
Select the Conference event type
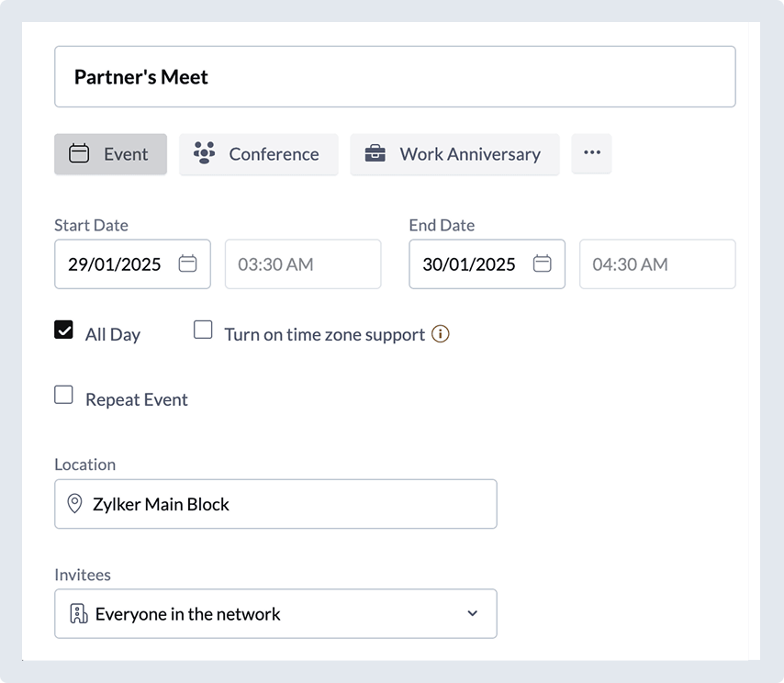point(258,154)
